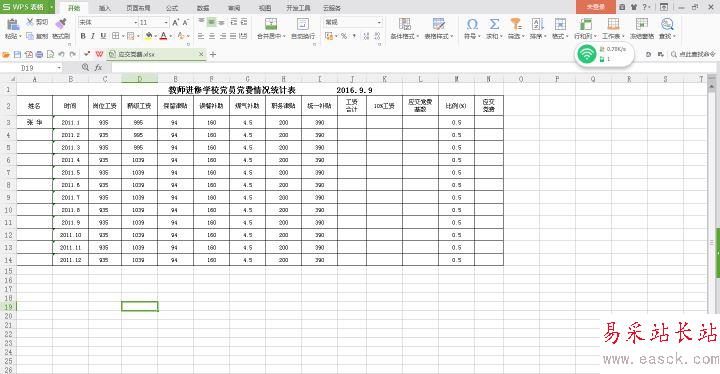Open the number format dropdown
This screenshot has width=720, height=374.
(379, 23)
